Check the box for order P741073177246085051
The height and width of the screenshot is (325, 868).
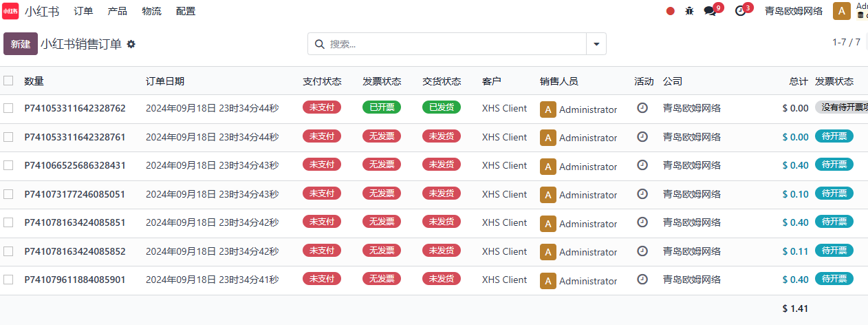coord(8,194)
